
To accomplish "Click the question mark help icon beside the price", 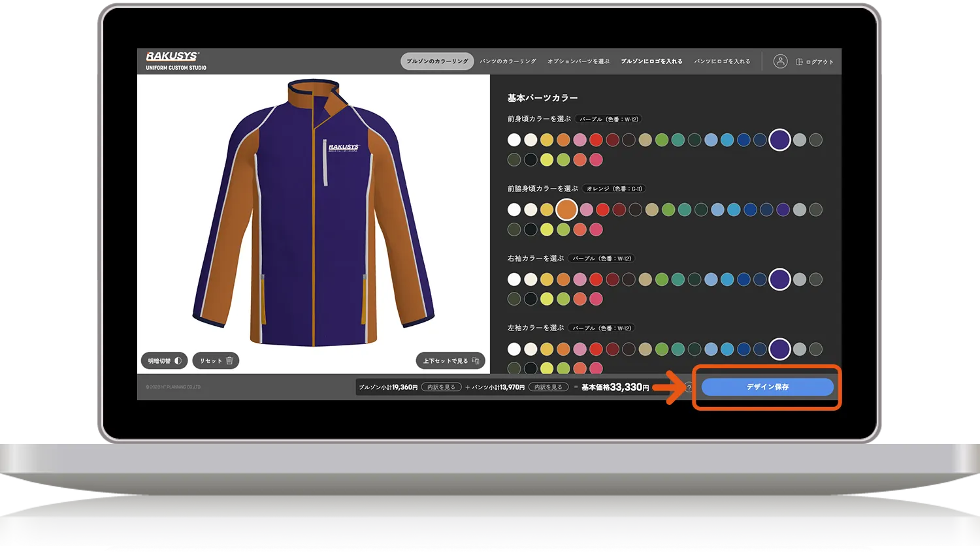I will pyautogui.click(x=689, y=388).
